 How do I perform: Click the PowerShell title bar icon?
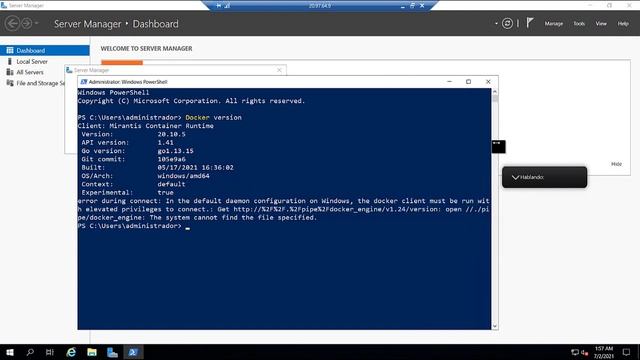coord(84,82)
